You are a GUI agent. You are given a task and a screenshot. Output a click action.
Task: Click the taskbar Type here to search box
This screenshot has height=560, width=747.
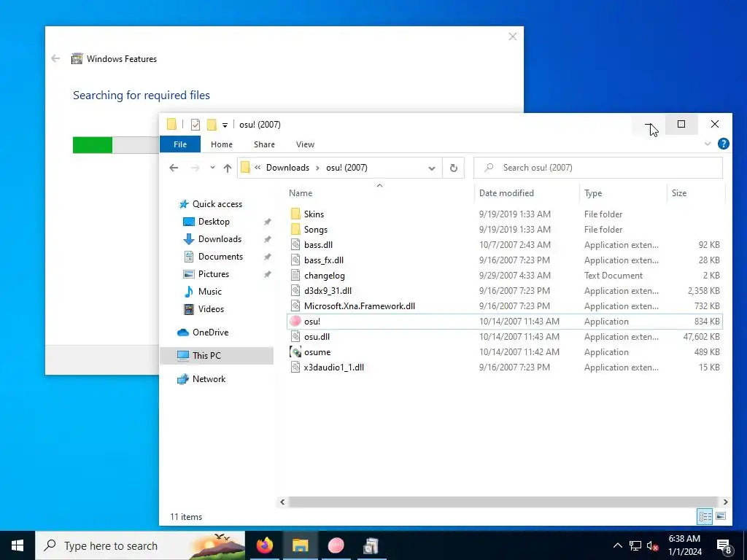141,545
